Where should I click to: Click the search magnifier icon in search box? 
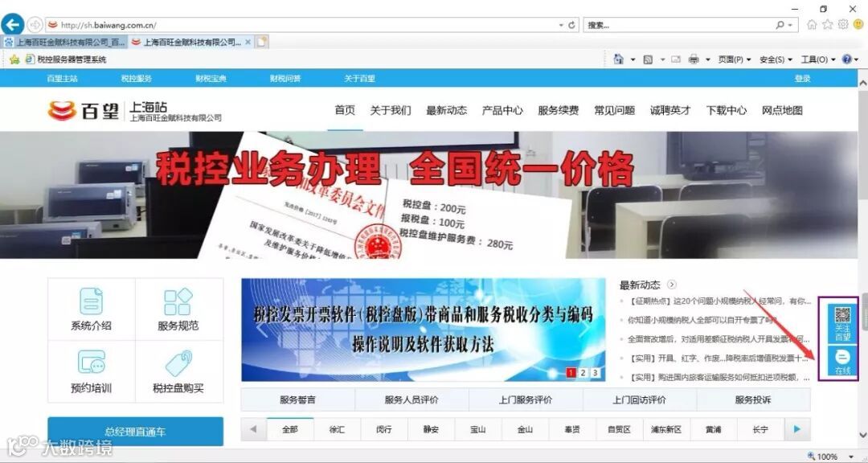tap(780, 25)
